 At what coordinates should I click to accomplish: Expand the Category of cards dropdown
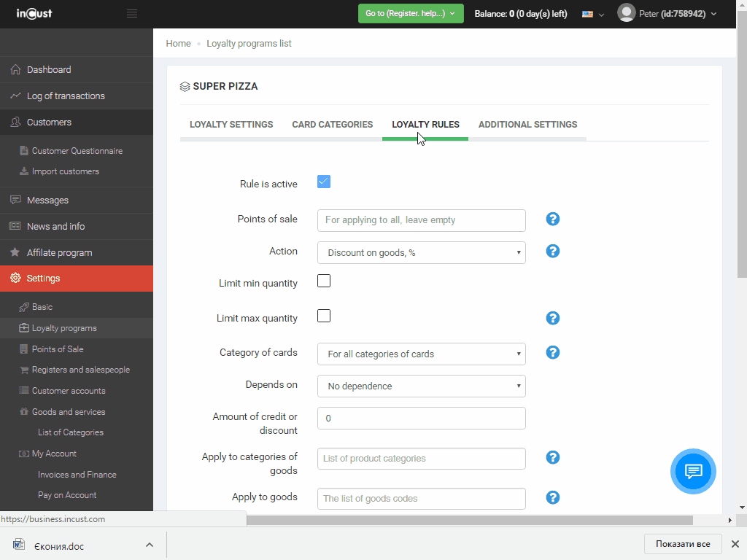421,354
